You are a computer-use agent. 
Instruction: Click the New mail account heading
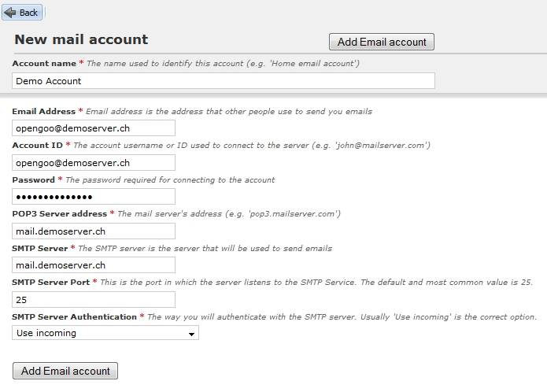[81, 40]
